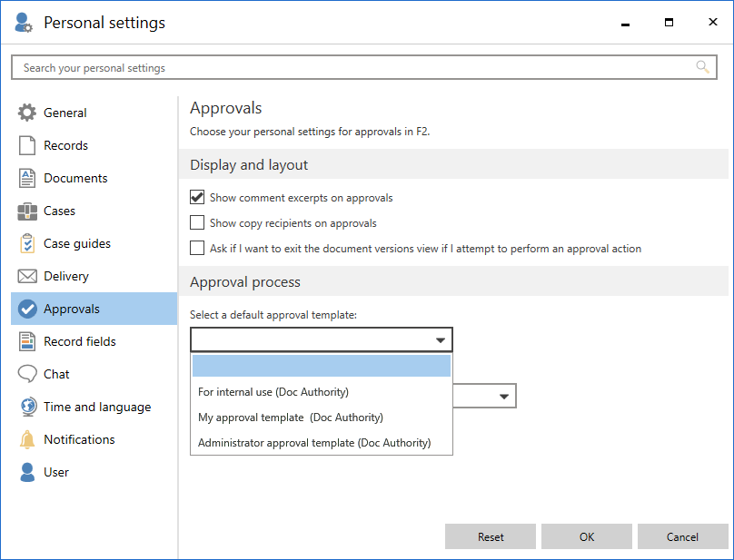Select the Chat speech bubble icon
The image size is (734, 560).
[x=27, y=375]
